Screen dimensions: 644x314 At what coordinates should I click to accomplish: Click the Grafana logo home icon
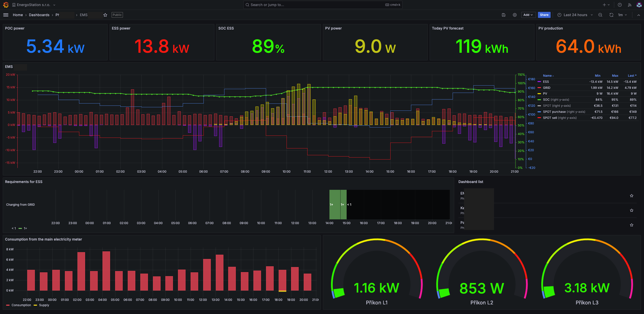(6, 5)
